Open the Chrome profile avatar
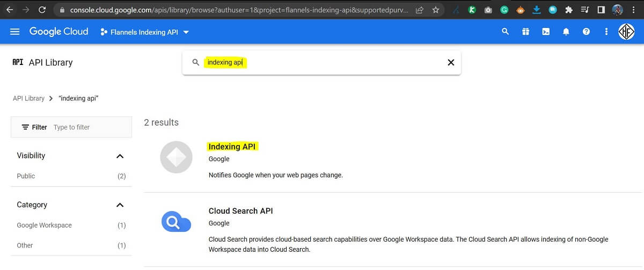The width and height of the screenshot is (644, 270). (618, 10)
